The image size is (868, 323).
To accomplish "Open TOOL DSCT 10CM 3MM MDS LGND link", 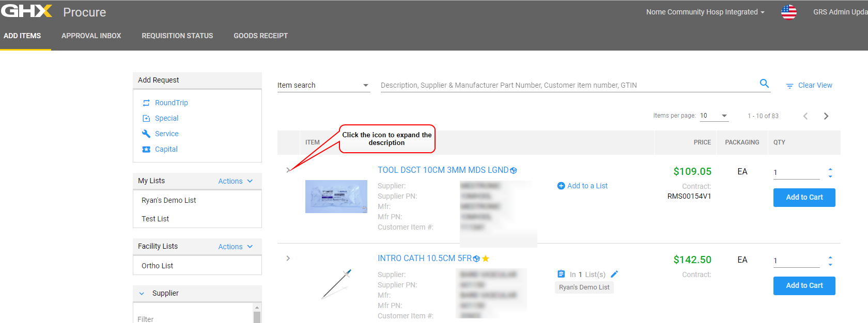I will 443,170.
